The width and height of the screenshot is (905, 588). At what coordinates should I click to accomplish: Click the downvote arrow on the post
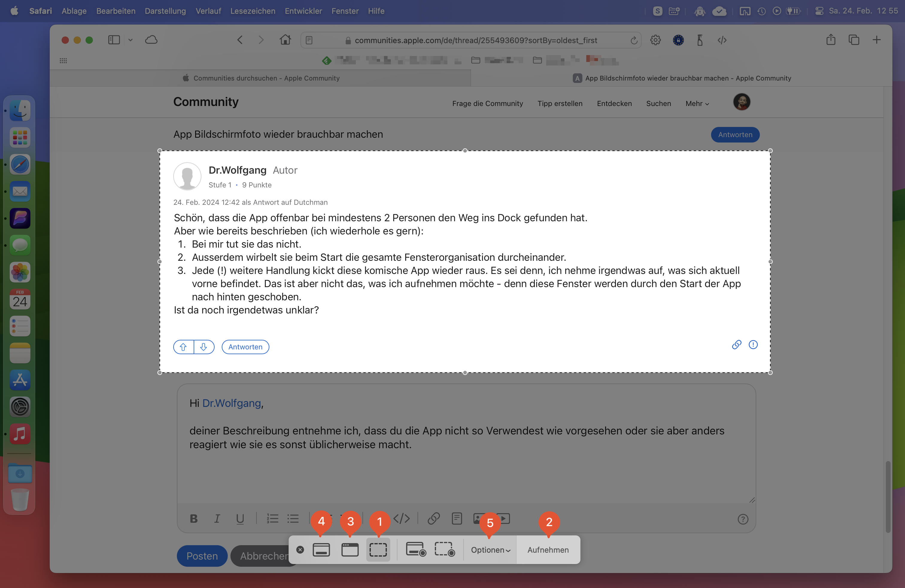[x=204, y=347]
